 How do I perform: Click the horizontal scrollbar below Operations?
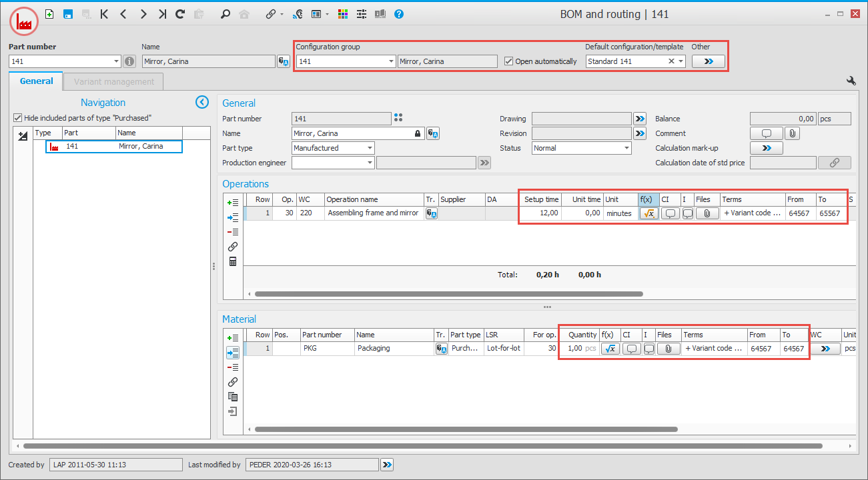[446, 293]
